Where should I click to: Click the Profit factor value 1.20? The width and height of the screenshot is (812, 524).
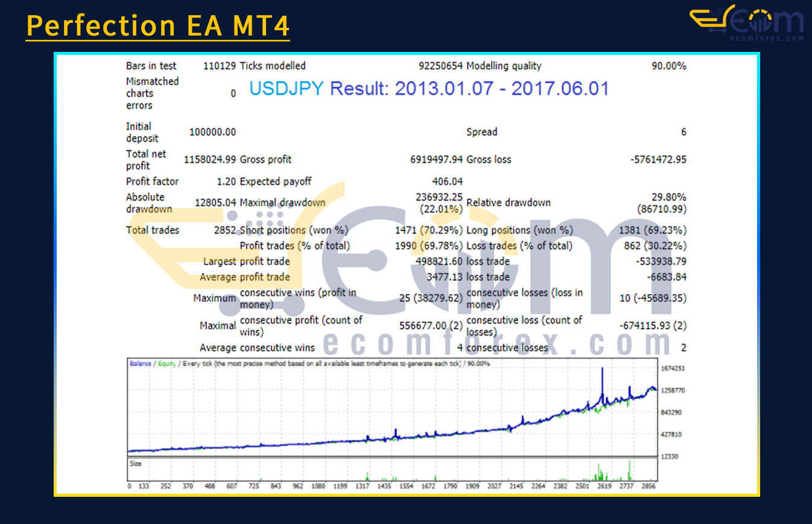tap(226, 182)
